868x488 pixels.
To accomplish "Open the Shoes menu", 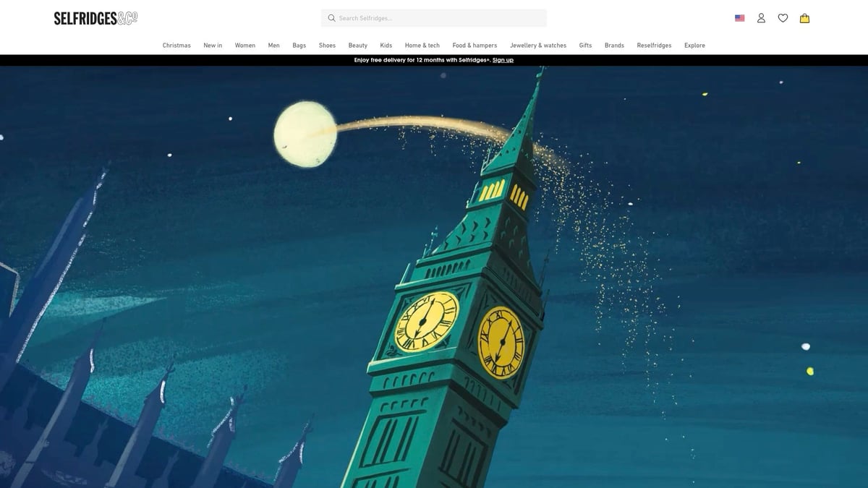I will click(327, 46).
